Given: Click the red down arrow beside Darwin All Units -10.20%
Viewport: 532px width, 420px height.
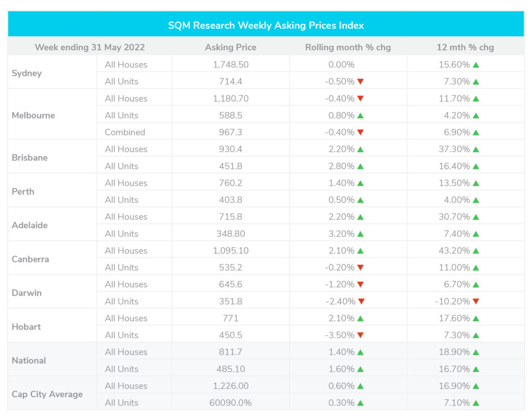Looking at the screenshot, I should pyautogui.click(x=476, y=301).
